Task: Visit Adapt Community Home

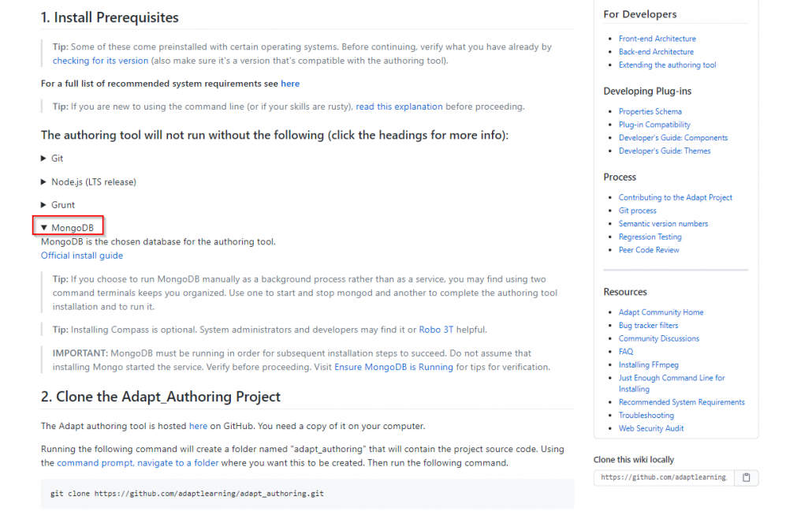Action: point(661,312)
